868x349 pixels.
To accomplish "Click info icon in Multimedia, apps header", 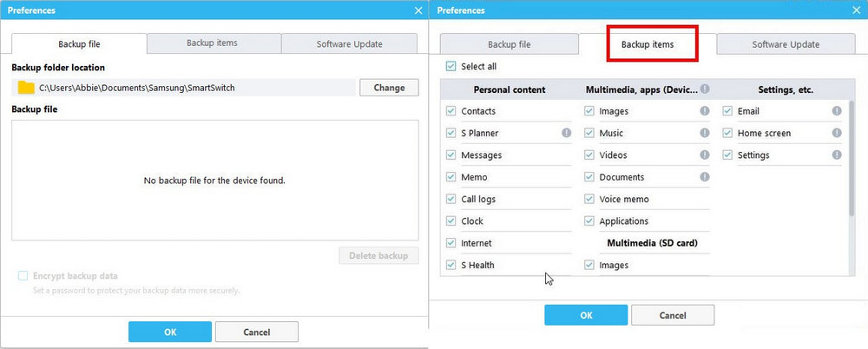I will (x=705, y=89).
